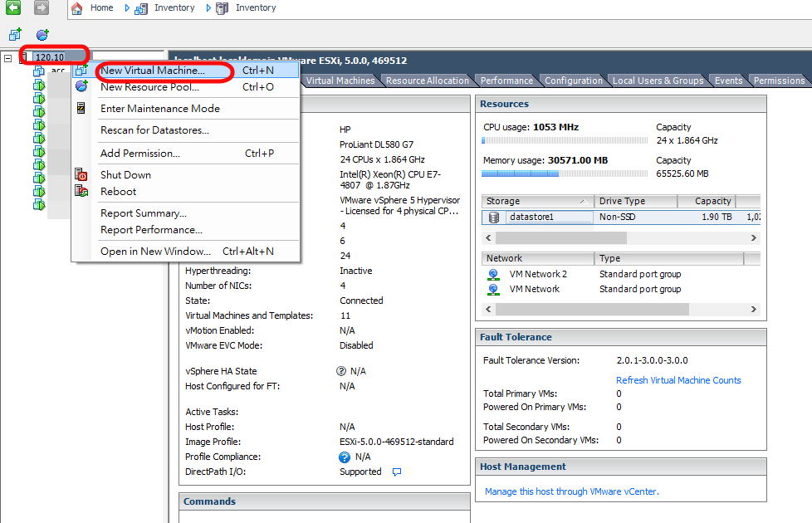The height and width of the screenshot is (523, 812).
Task: Click the Storage column header sort arrow
Action: tap(584, 200)
